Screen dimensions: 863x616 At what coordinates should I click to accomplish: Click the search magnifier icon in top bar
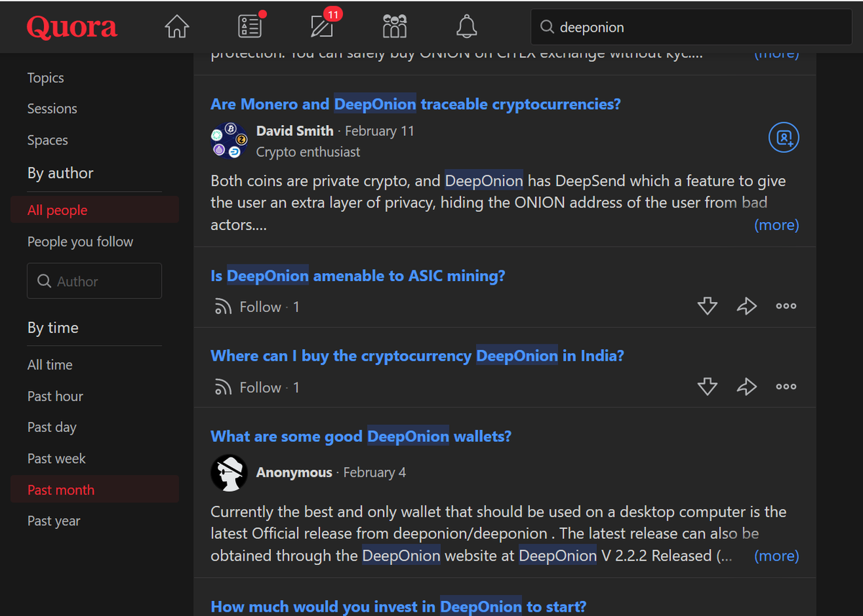pos(547,27)
